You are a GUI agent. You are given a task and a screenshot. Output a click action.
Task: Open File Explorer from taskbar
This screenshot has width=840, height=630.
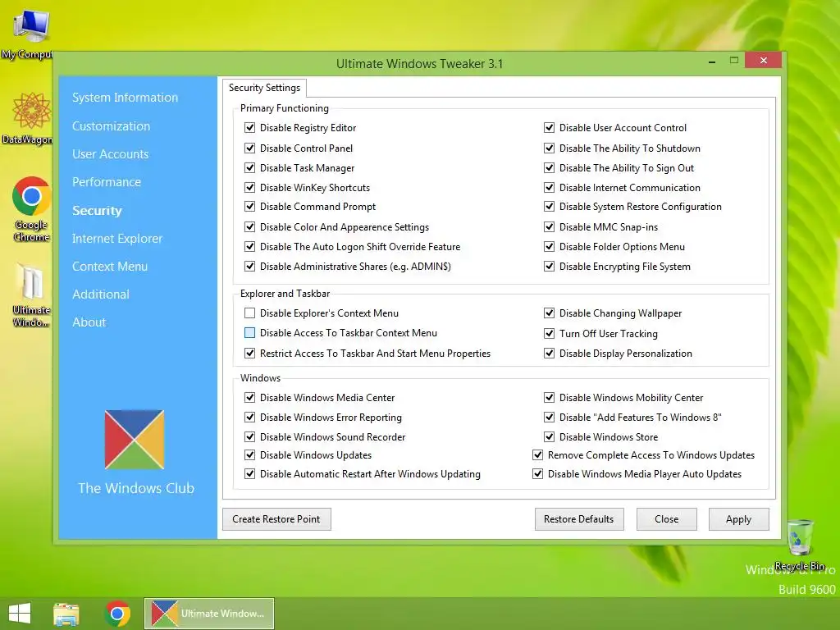pos(66,614)
